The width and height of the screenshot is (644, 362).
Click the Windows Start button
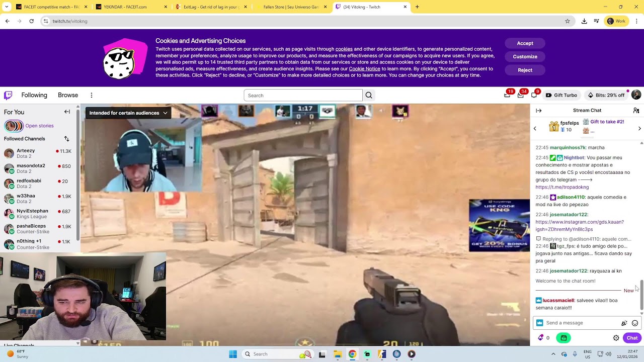(x=233, y=354)
